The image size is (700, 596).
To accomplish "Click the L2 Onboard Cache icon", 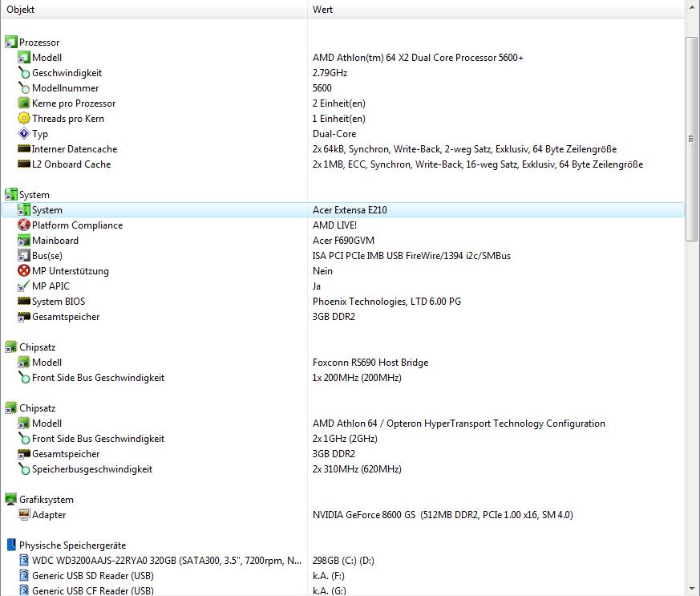I will (x=24, y=164).
